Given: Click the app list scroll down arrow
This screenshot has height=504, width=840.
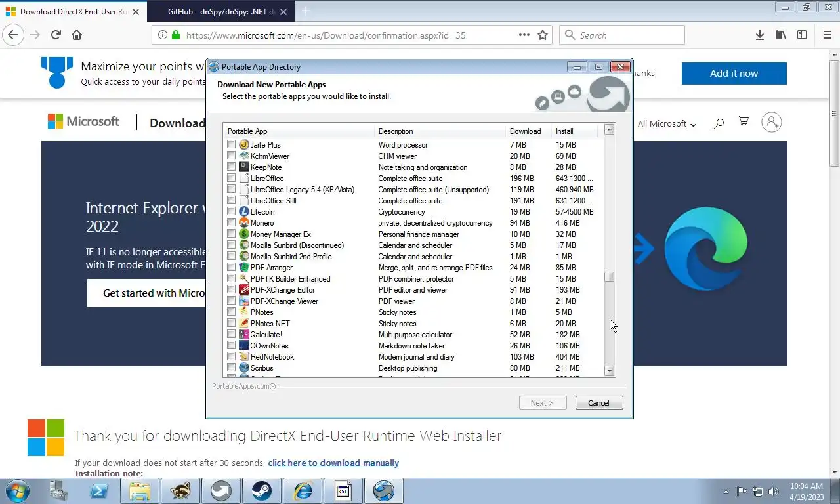Looking at the screenshot, I should [610, 371].
